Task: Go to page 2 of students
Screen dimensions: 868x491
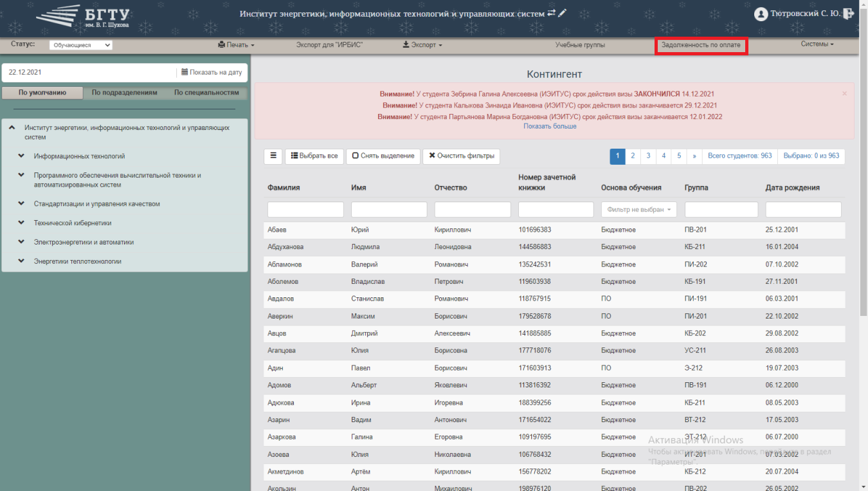Action: tap(633, 156)
